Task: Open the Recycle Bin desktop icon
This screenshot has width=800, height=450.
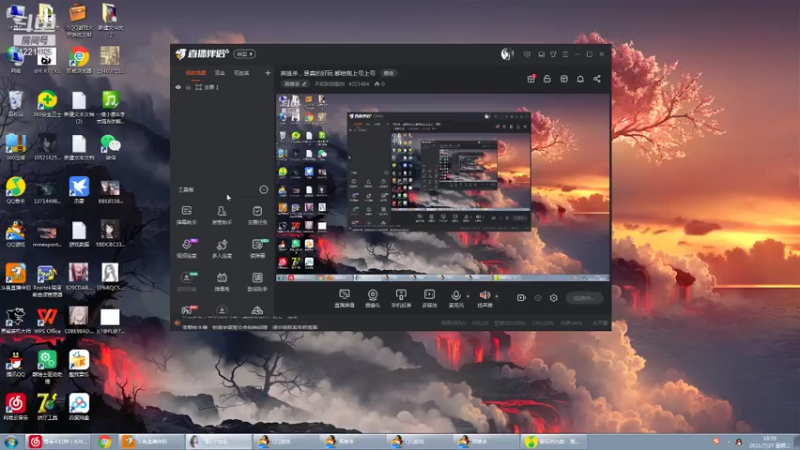Action: [15, 104]
